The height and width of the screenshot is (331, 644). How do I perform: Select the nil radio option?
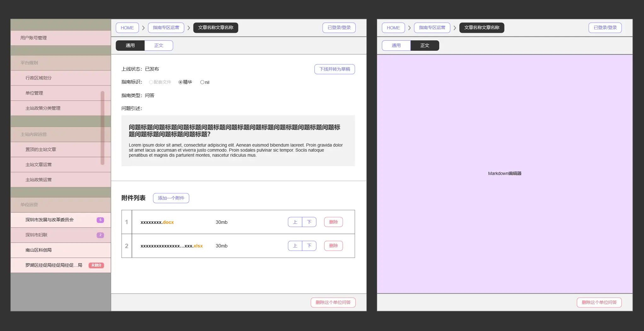pos(202,82)
